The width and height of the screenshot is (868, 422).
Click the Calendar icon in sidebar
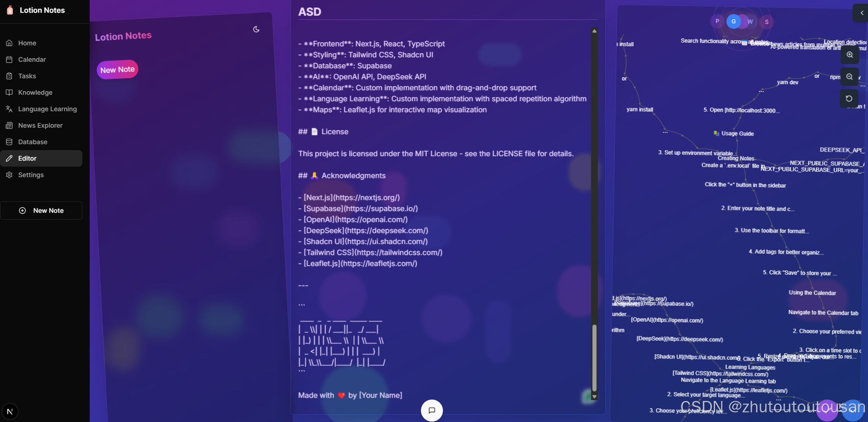coord(9,60)
